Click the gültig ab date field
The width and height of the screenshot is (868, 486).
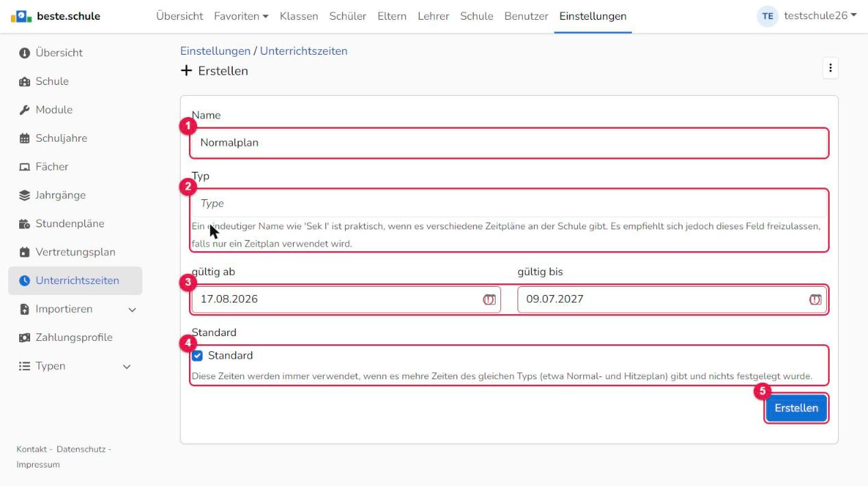tap(346, 299)
